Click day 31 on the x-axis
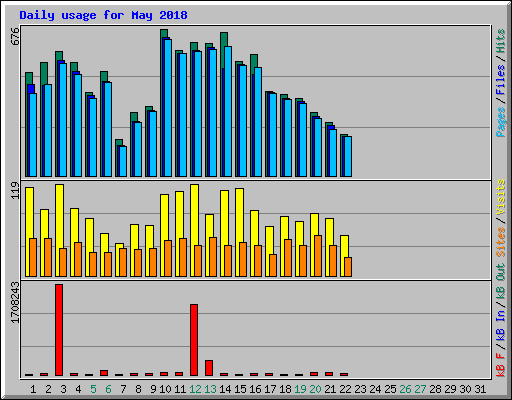512x400 pixels. pos(480,389)
